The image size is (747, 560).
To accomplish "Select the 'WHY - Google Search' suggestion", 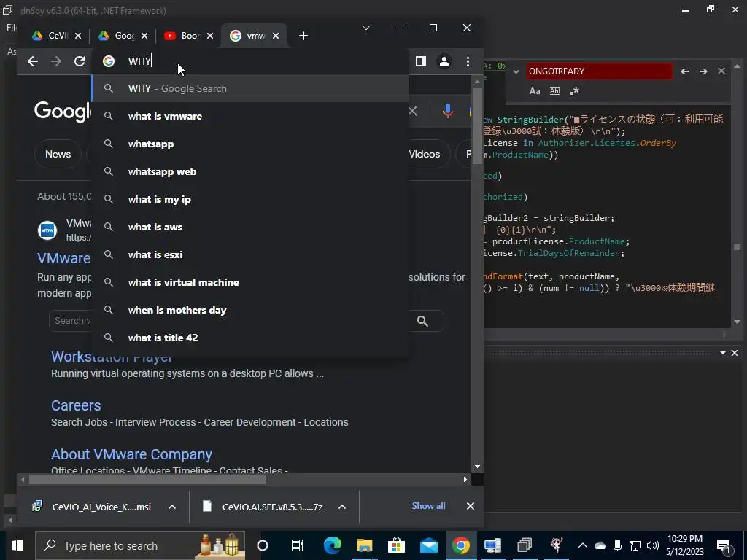I will (x=250, y=88).
